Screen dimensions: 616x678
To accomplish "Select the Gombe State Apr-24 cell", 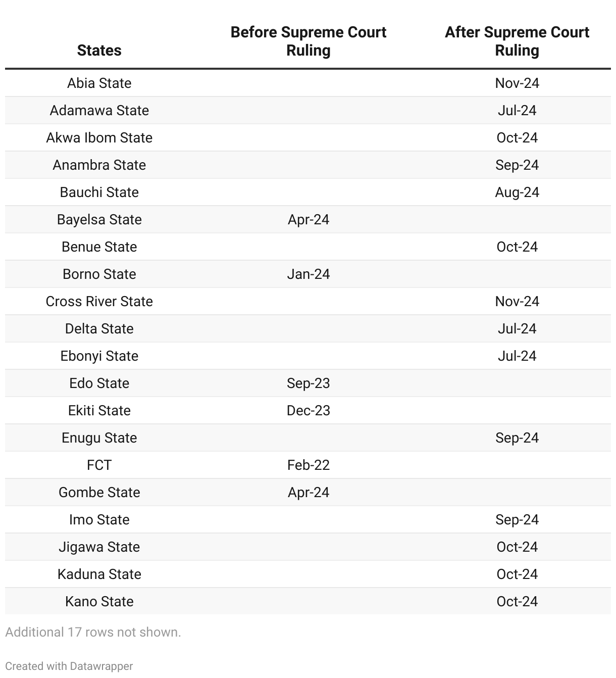I will click(308, 492).
